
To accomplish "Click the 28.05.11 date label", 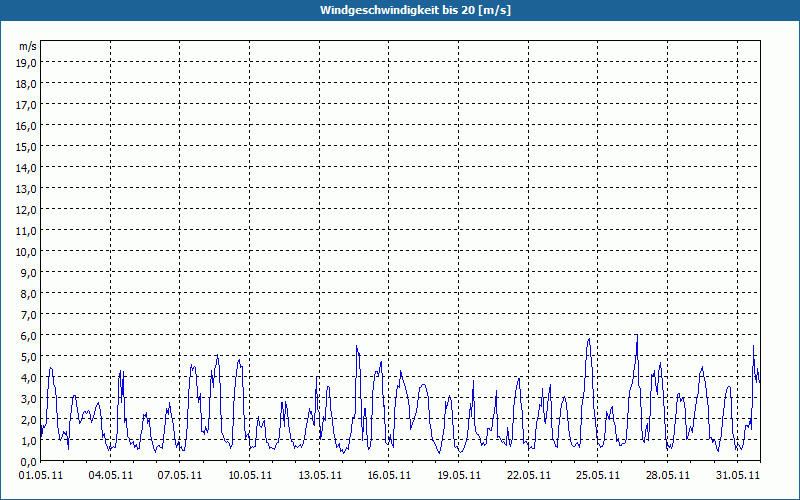I will coord(667,475).
